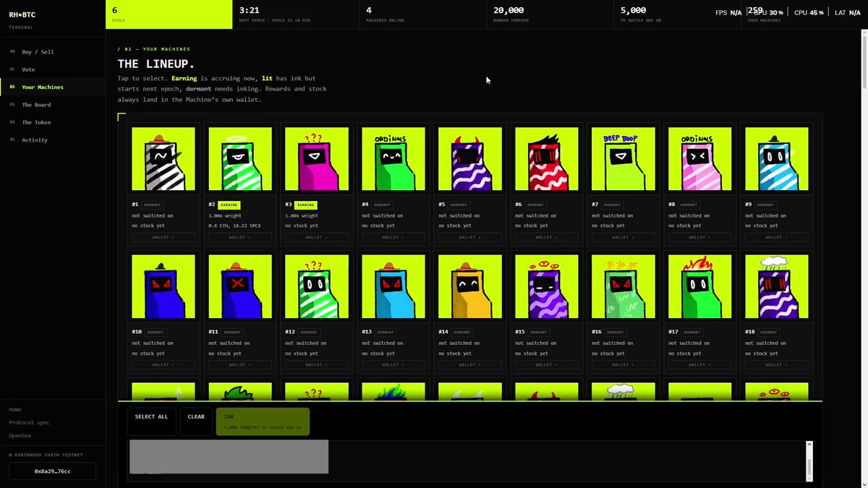Open the Wallet link for machine #1

coord(163,237)
